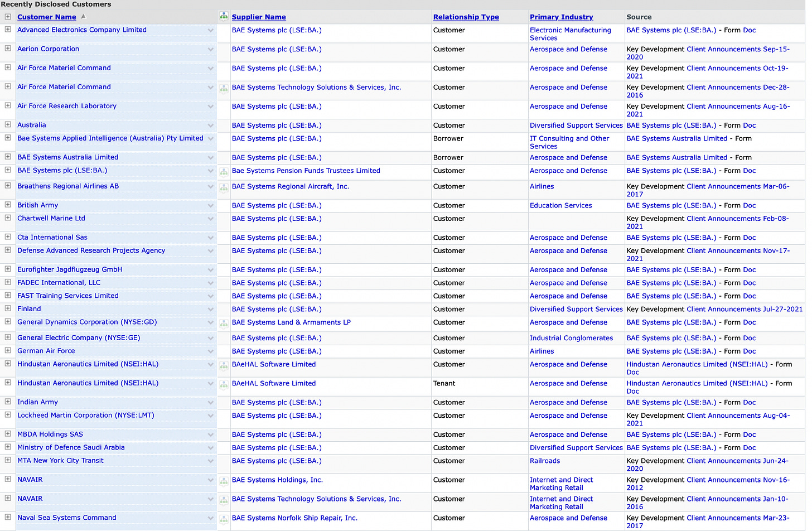The width and height of the screenshot is (812, 531).
Task: Open the dropdown arrow for Defense Advanced Research Projects Agency
Action: [211, 251]
